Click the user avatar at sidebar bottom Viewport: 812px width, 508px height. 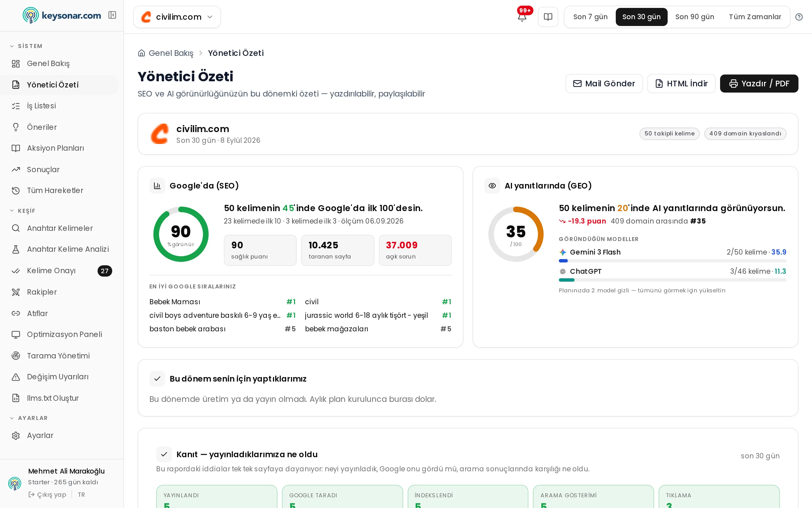(15, 483)
